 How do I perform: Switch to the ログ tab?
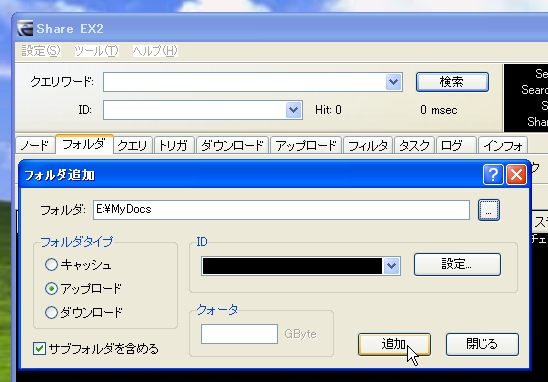[x=456, y=145]
